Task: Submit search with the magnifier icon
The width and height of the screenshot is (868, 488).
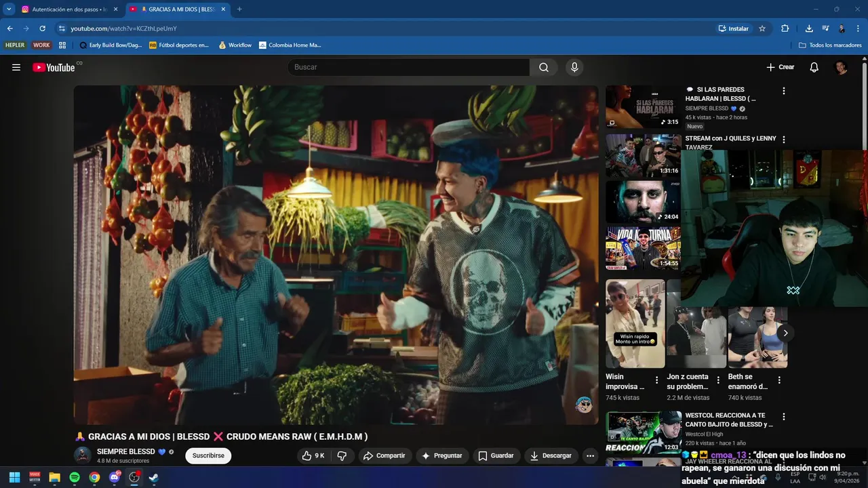Action: pyautogui.click(x=544, y=67)
